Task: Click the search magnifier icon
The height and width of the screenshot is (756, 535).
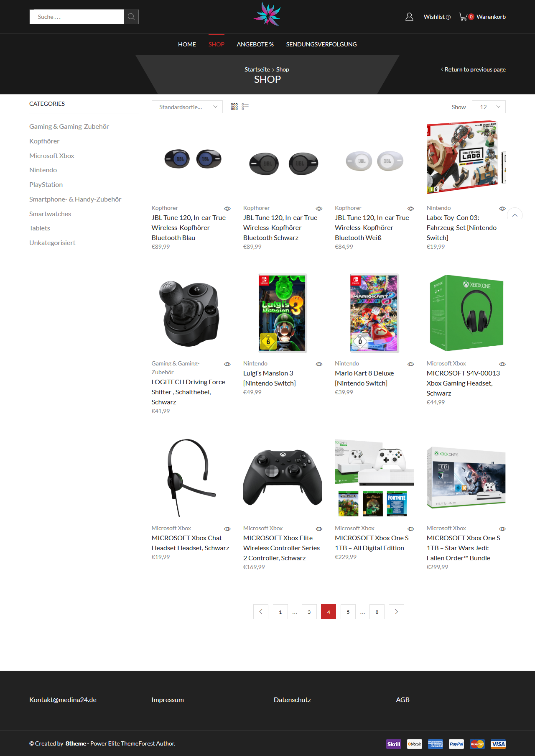Action: click(x=131, y=17)
